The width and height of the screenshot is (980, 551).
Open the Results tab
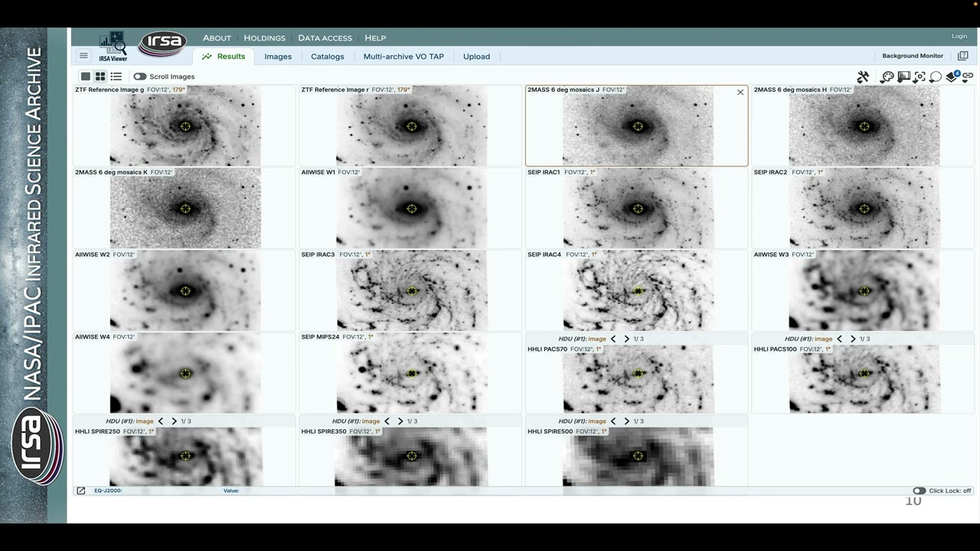pos(224,57)
